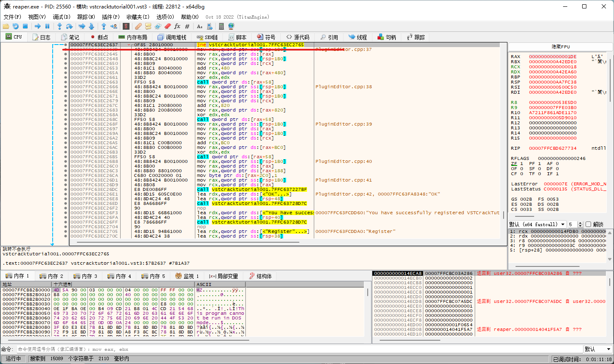614x364 pixels.
Task: Toggle breakpoint dot at address 00007FFC63EC26DC
Action: [65, 189]
